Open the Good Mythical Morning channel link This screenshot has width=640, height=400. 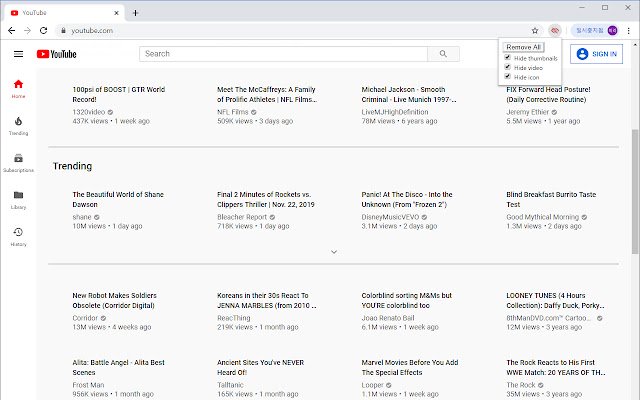click(542, 217)
